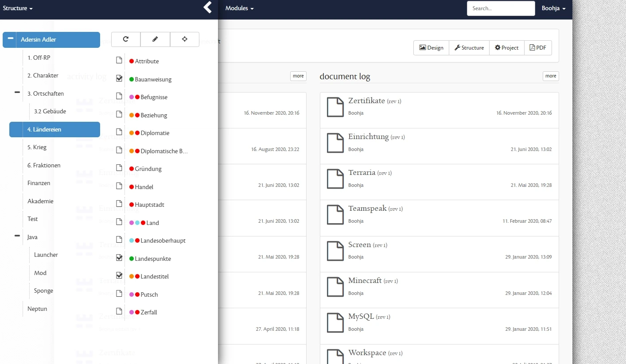Click the magenta dot beside Putsch
The image size is (626, 364).
[132, 294]
